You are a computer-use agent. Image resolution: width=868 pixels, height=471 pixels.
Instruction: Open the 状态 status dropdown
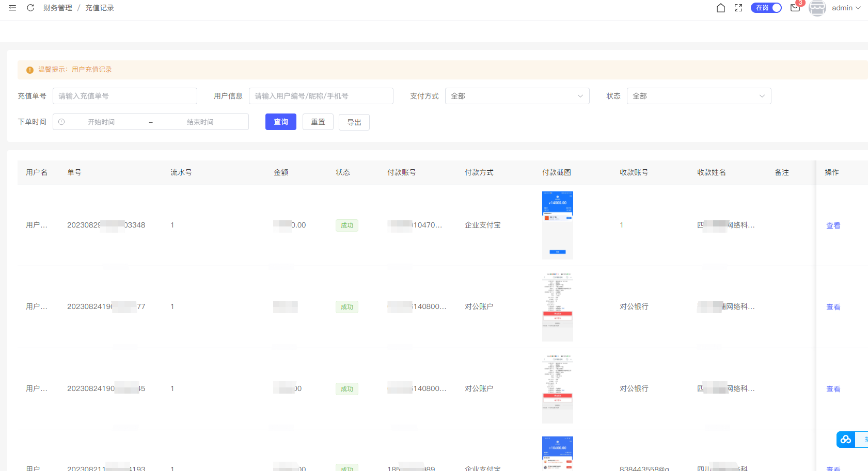[699, 96]
